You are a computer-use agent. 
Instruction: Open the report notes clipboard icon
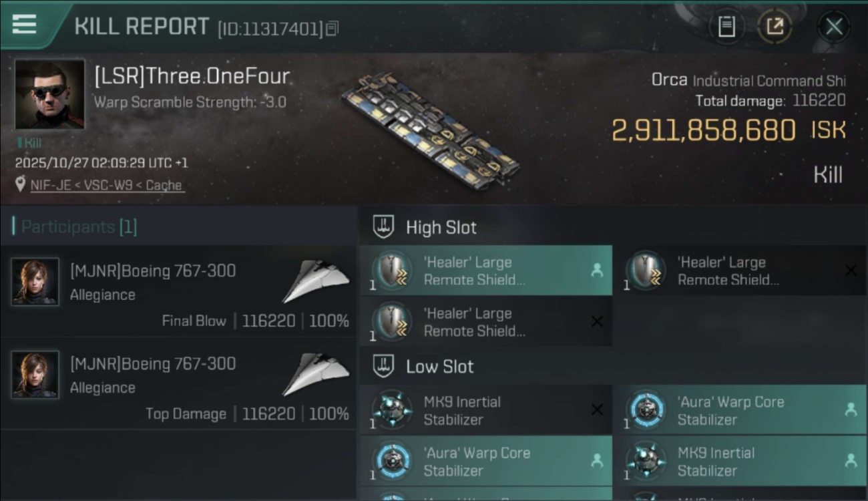tap(726, 27)
